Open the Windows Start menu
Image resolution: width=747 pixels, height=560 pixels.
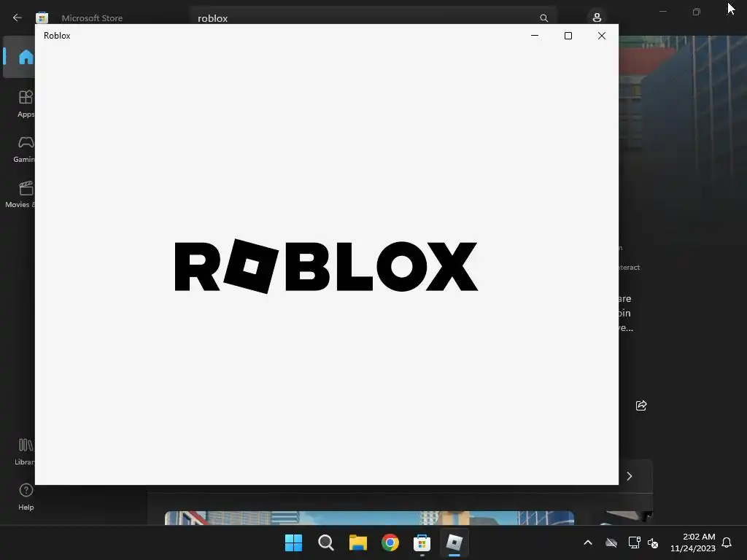tap(293, 542)
